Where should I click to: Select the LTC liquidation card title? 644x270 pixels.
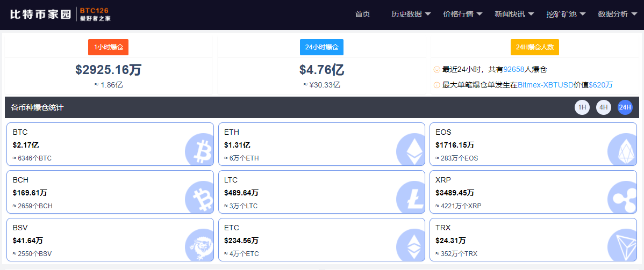[231, 180]
